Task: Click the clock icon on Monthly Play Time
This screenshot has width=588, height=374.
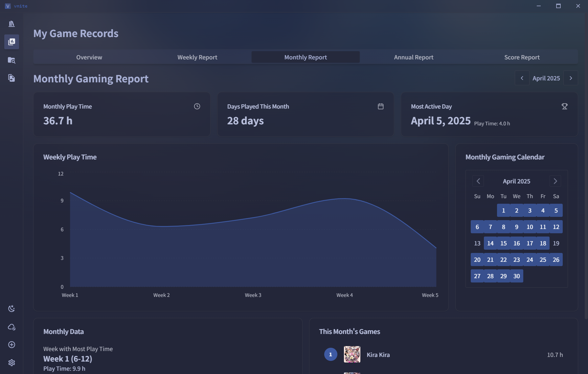Action: click(x=197, y=106)
